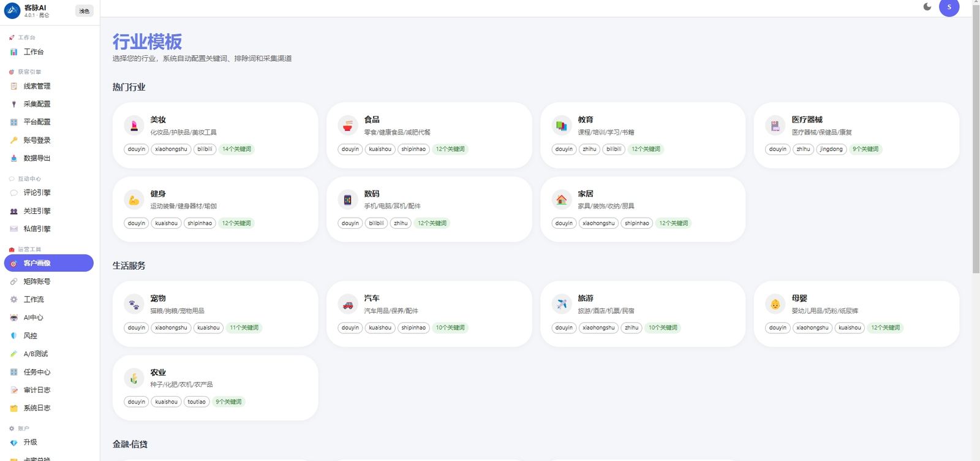Select the 健身 flexed arm icon

(134, 199)
